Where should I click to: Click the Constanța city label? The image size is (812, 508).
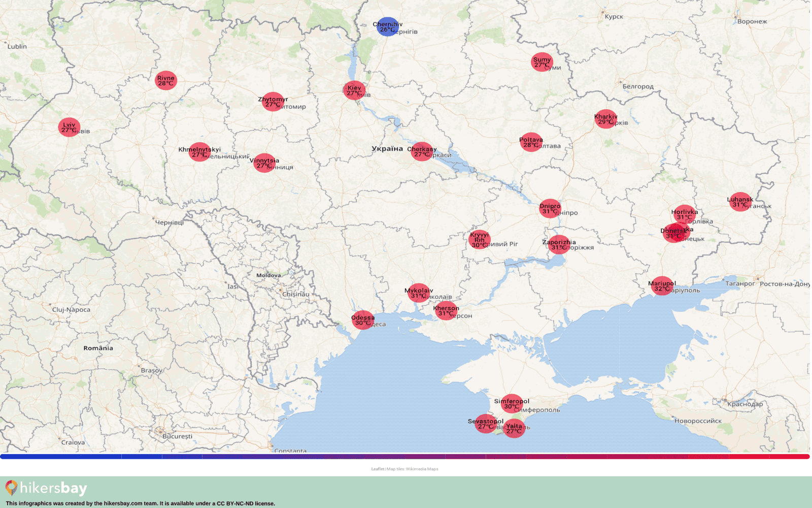290,451
